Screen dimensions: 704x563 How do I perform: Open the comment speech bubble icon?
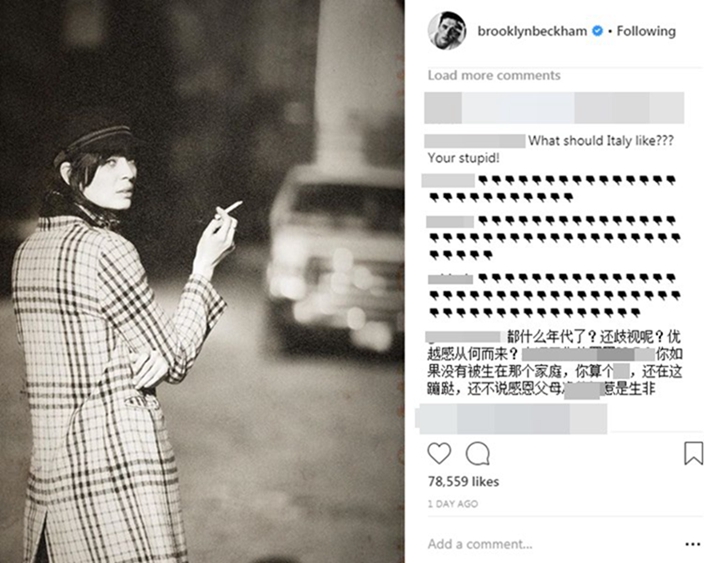pyautogui.click(x=478, y=454)
